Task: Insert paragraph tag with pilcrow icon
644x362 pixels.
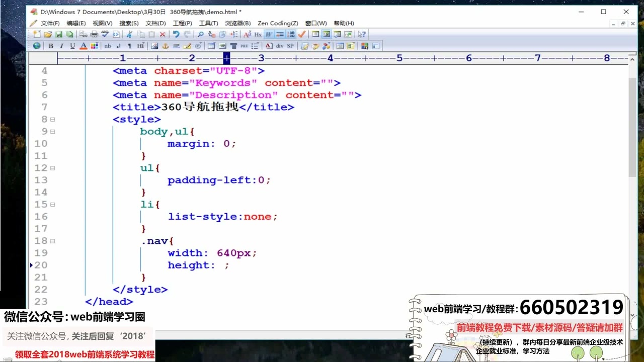Action: 129,46
